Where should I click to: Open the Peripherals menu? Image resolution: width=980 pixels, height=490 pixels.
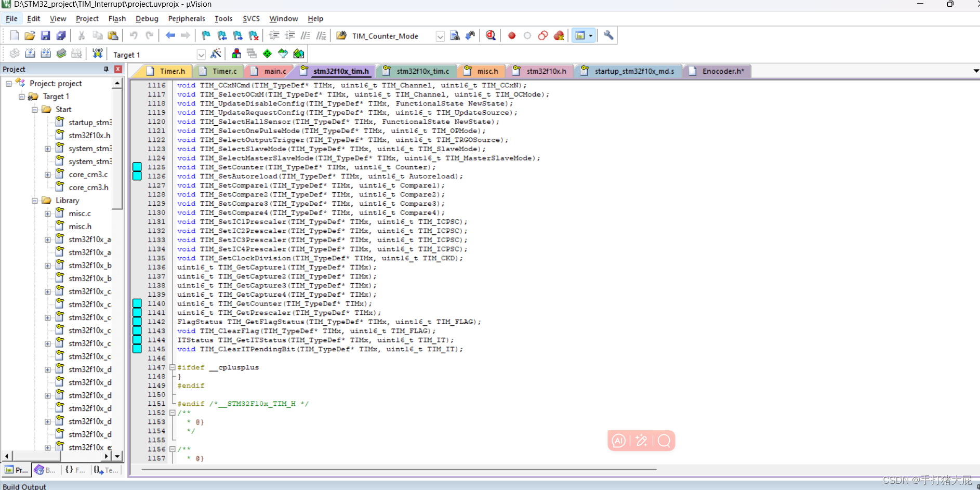tap(187, 19)
